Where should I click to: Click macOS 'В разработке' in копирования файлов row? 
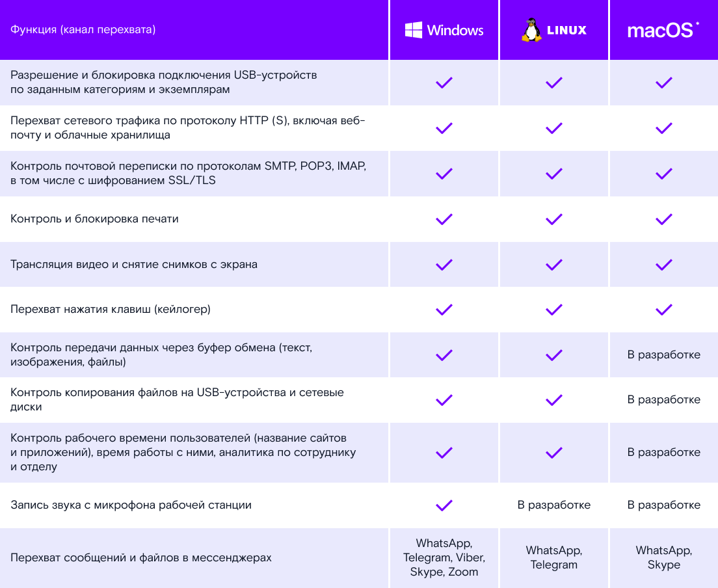(x=663, y=400)
